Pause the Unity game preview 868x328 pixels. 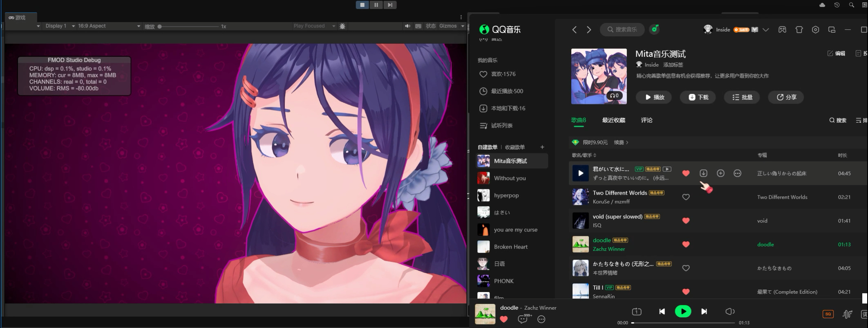coord(376,5)
